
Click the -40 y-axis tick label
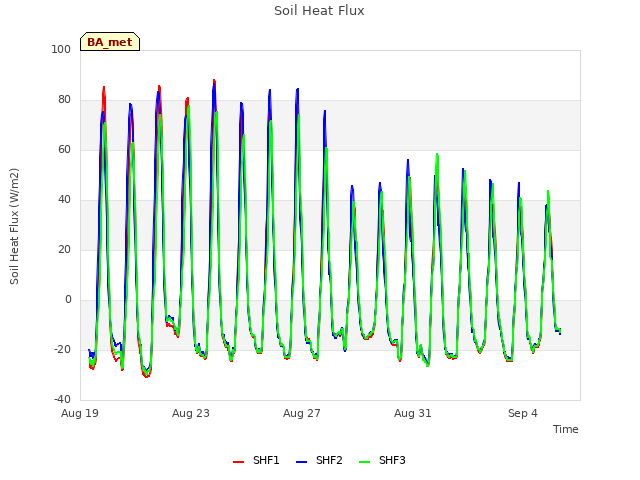tap(62, 399)
